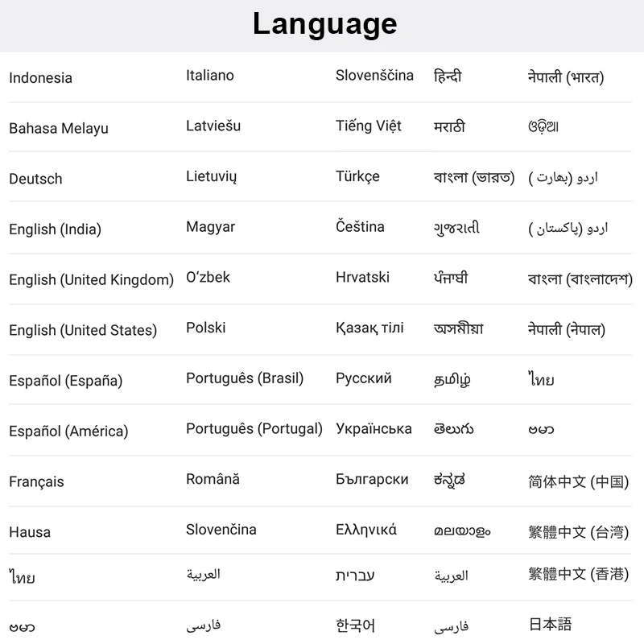Image resolution: width=644 pixels, height=644 pixels.
Task: Choose 繁體中文 (台湾) language
Action: click(578, 532)
